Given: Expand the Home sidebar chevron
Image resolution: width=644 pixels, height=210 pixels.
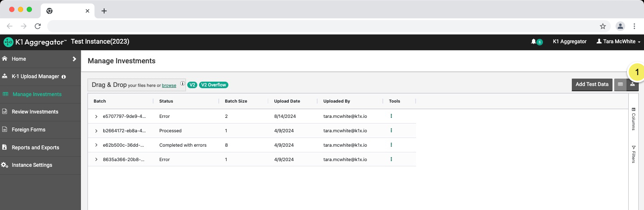Looking at the screenshot, I should [x=74, y=59].
